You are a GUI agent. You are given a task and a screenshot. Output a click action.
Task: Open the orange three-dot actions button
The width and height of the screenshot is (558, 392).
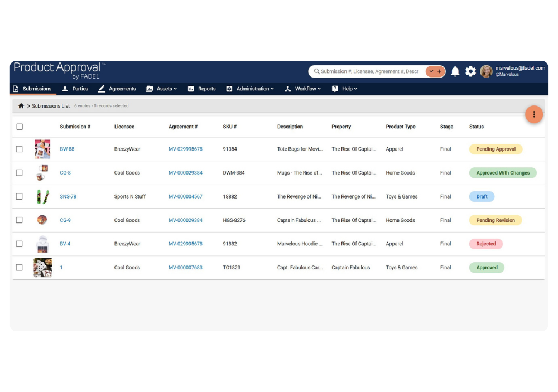[534, 114]
